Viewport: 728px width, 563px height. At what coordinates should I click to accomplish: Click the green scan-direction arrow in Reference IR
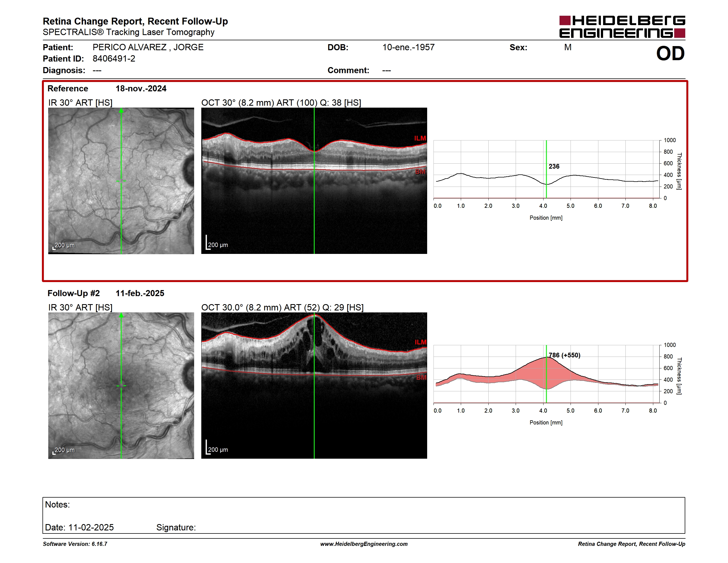121,110
